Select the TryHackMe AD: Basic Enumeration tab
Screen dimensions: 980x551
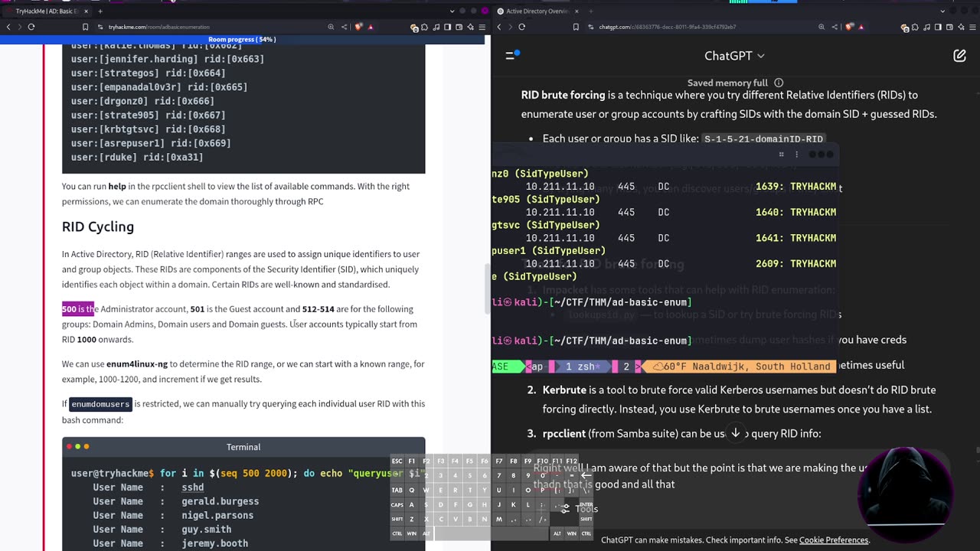pyautogui.click(x=46, y=11)
